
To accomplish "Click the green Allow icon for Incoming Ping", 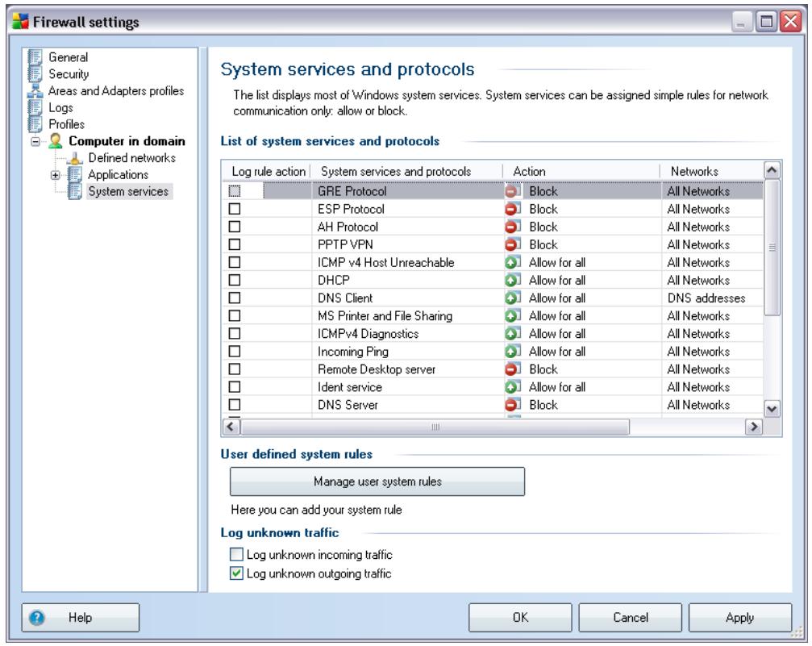I will tap(512, 352).
